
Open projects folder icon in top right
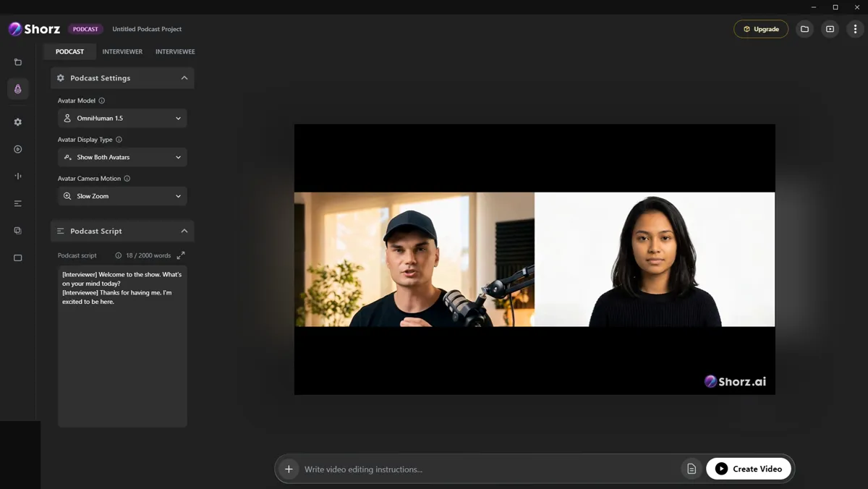click(x=804, y=29)
